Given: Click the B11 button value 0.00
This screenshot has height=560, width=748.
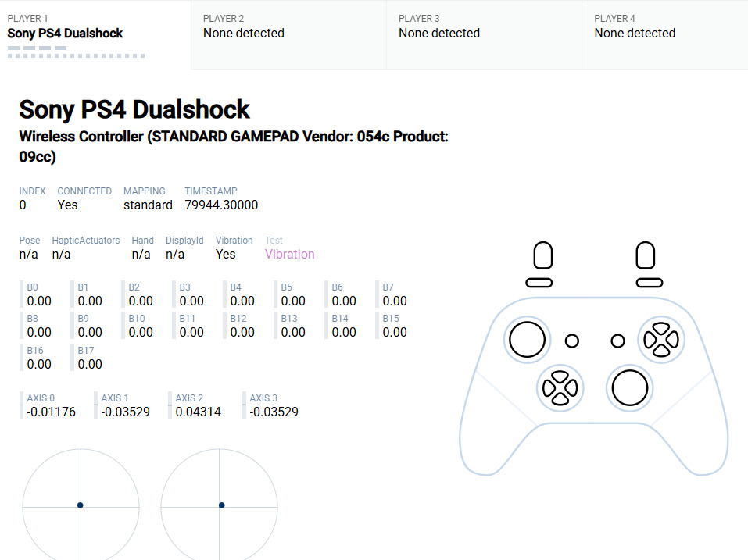Looking at the screenshot, I should 191,332.
